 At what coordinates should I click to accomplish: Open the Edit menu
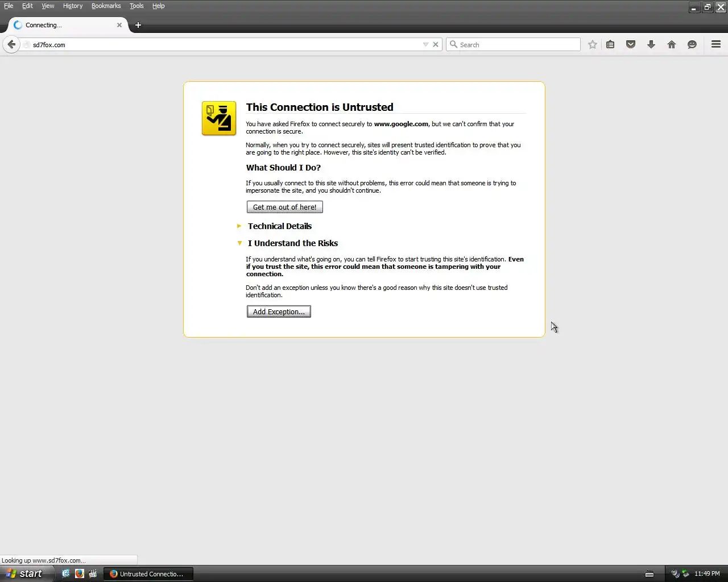click(x=27, y=6)
